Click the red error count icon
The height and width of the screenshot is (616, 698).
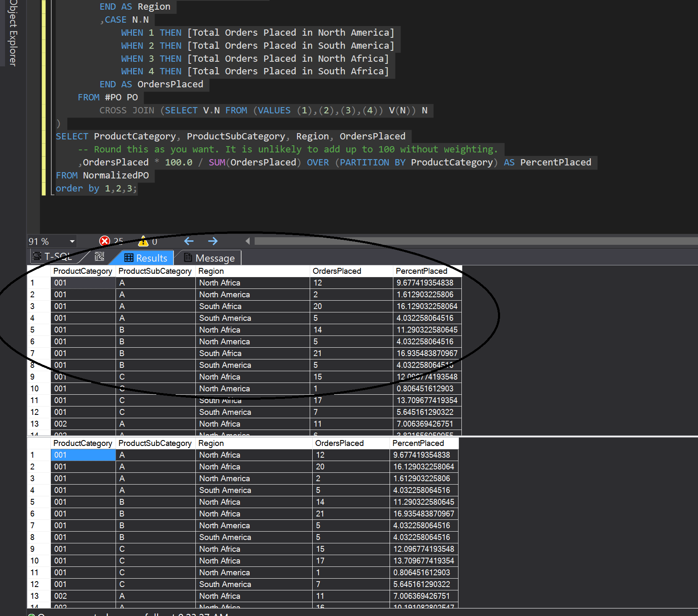(104, 241)
